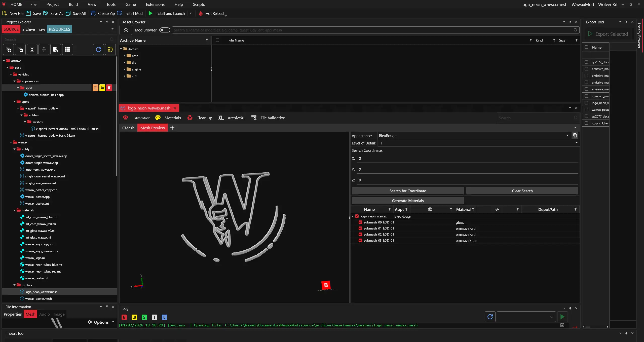Click the red delete icon on sport folder
The width and height of the screenshot is (644, 342).
pyautogui.click(x=109, y=88)
